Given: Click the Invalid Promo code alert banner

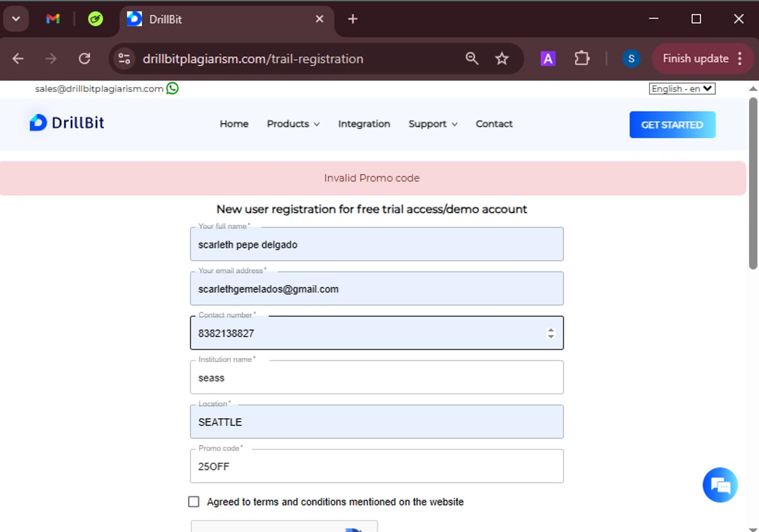Looking at the screenshot, I should tap(372, 178).
